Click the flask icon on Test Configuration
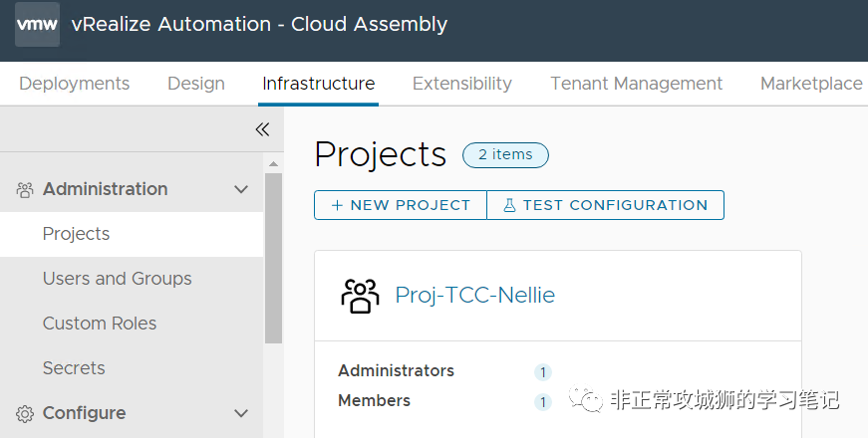 click(509, 205)
